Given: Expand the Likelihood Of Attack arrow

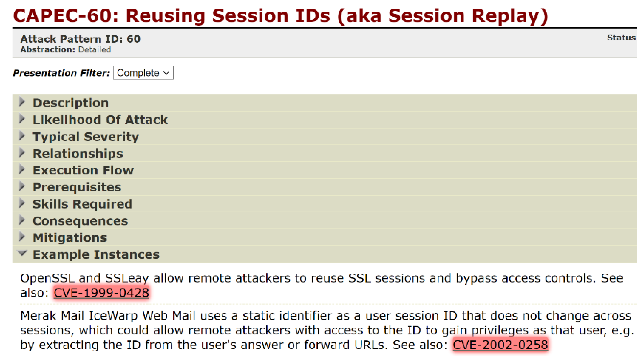Looking at the screenshot, I should click(x=22, y=119).
